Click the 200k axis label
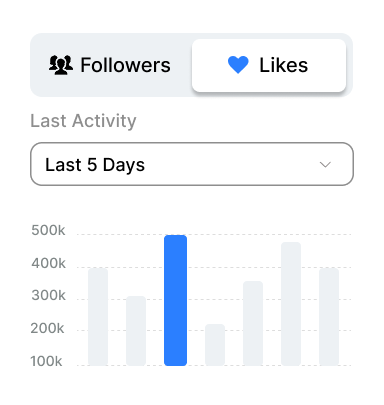 point(47,329)
